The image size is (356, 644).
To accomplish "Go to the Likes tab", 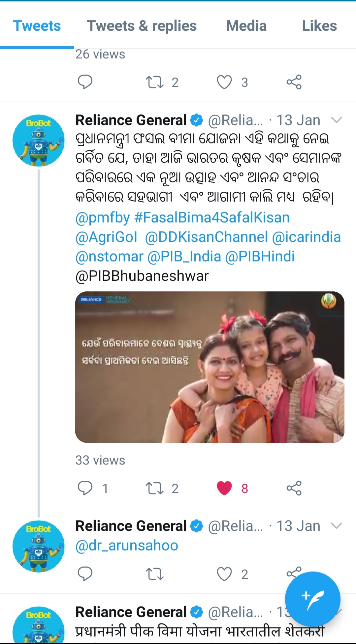I will [x=319, y=26].
